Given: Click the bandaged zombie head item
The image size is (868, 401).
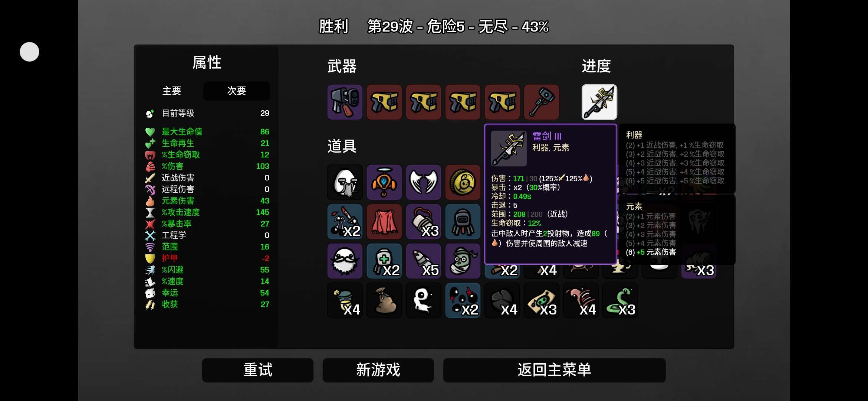Looking at the screenshot, I should coord(463,261).
